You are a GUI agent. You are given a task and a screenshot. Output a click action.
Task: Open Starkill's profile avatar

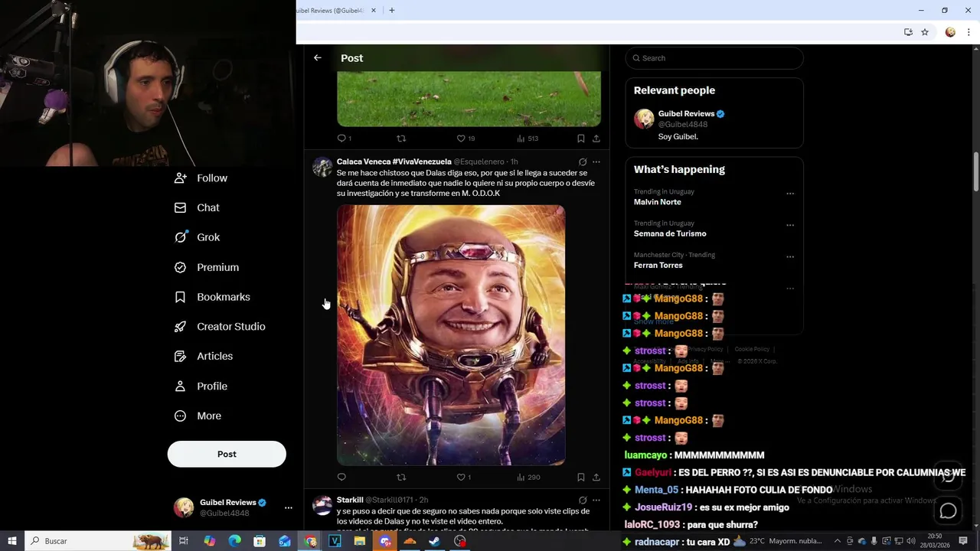coord(322,505)
